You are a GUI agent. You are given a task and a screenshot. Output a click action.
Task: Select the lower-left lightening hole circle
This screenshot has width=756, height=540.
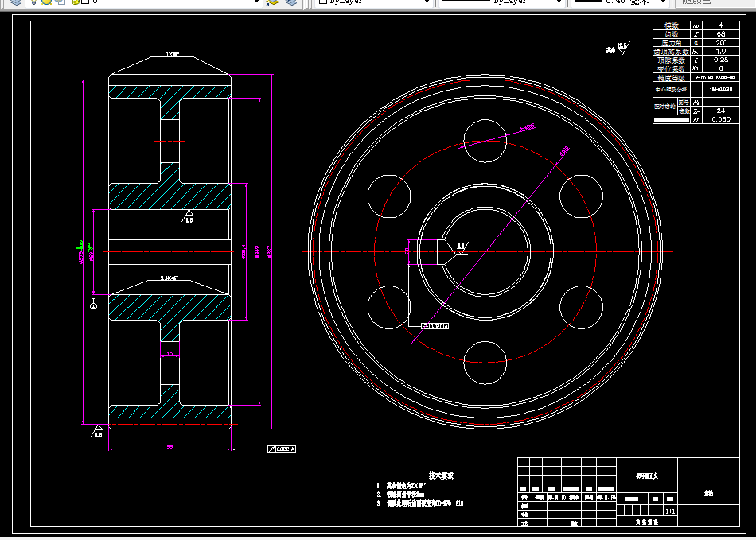(389, 307)
